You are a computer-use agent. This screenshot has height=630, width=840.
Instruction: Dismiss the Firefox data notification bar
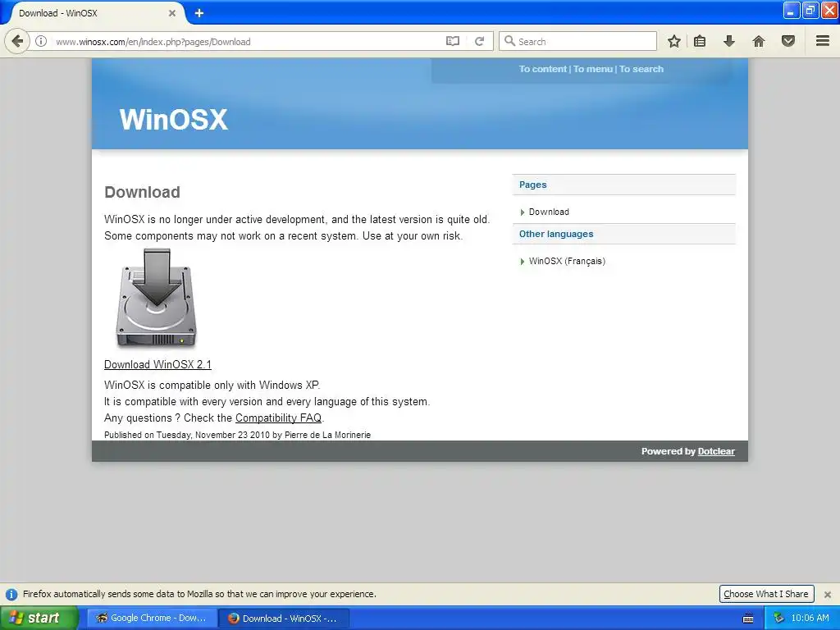click(x=827, y=594)
